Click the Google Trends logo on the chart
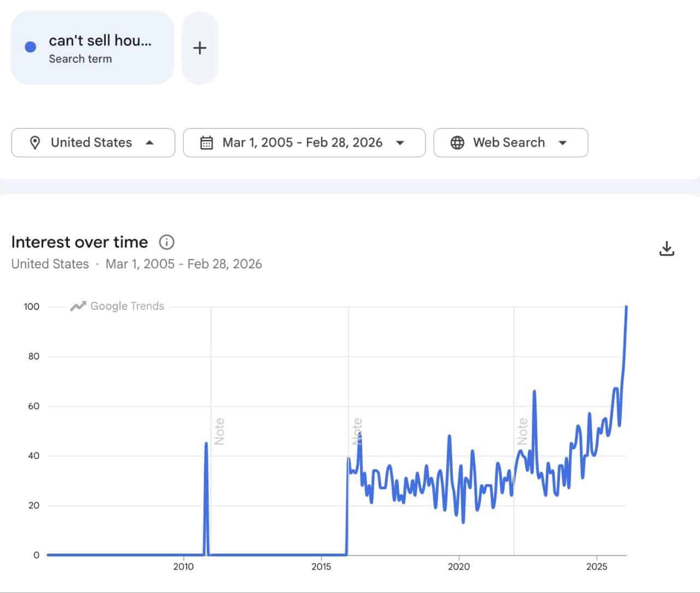This screenshot has height=593, width=700. coord(116,306)
